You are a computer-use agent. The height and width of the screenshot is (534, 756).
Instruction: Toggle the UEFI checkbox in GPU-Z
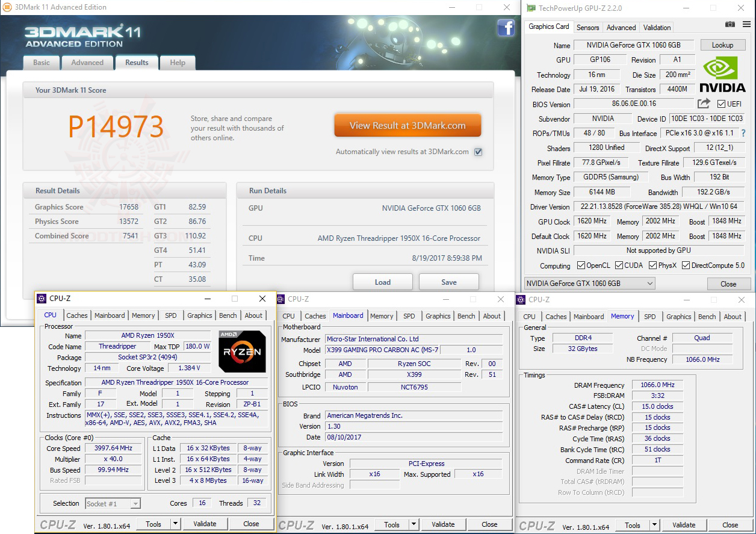pyautogui.click(x=721, y=104)
